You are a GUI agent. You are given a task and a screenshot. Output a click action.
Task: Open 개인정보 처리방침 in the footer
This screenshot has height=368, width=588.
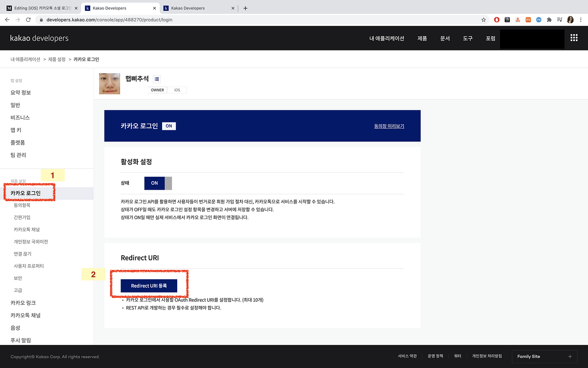tap(487, 356)
